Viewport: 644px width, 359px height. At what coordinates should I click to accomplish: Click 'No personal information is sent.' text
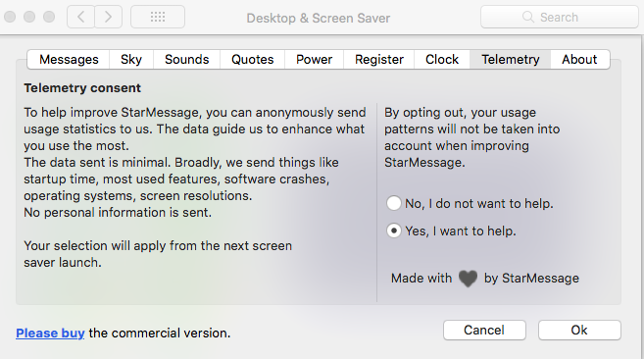pyautogui.click(x=118, y=213)
